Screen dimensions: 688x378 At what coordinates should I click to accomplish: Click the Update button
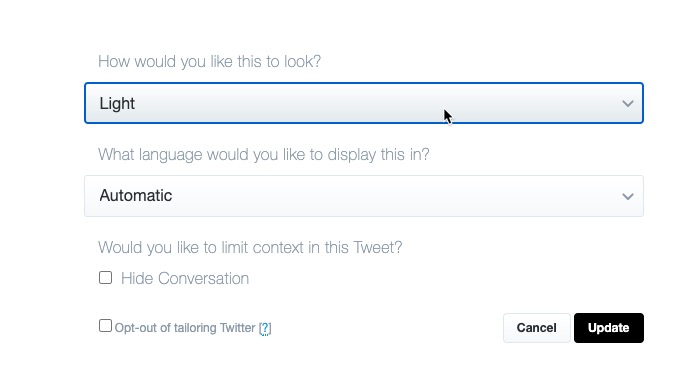(609, 328)
